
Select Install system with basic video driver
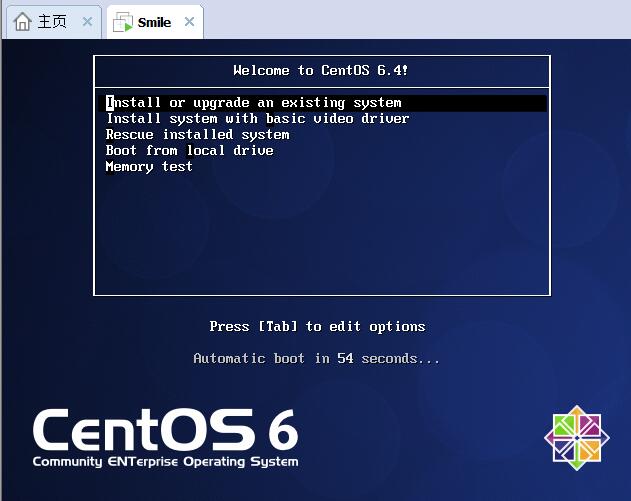(258, 119)
